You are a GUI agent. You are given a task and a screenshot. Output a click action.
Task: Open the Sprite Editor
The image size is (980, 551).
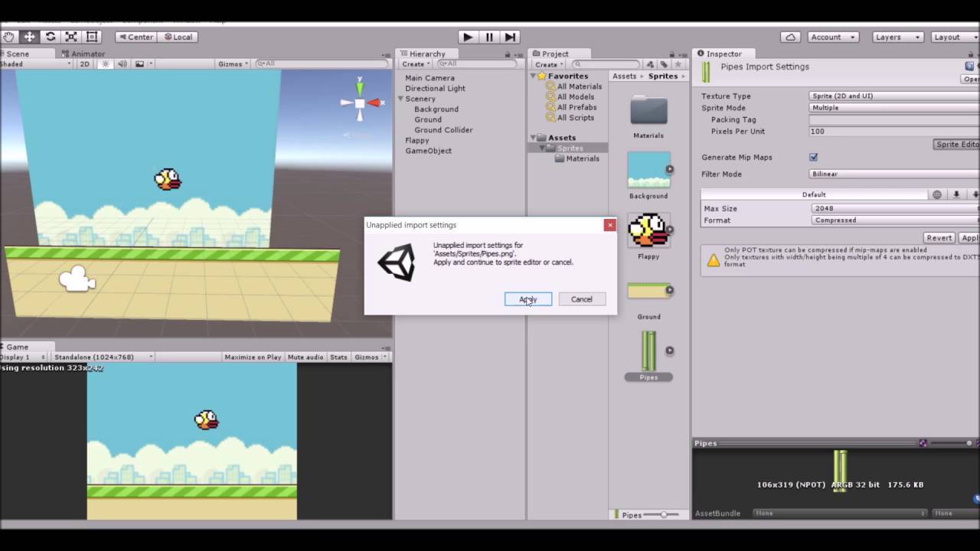point(957,145)
